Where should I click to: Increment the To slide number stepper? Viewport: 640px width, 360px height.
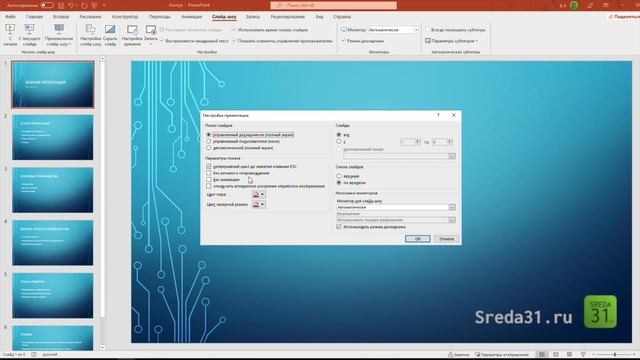pos(449,140)
